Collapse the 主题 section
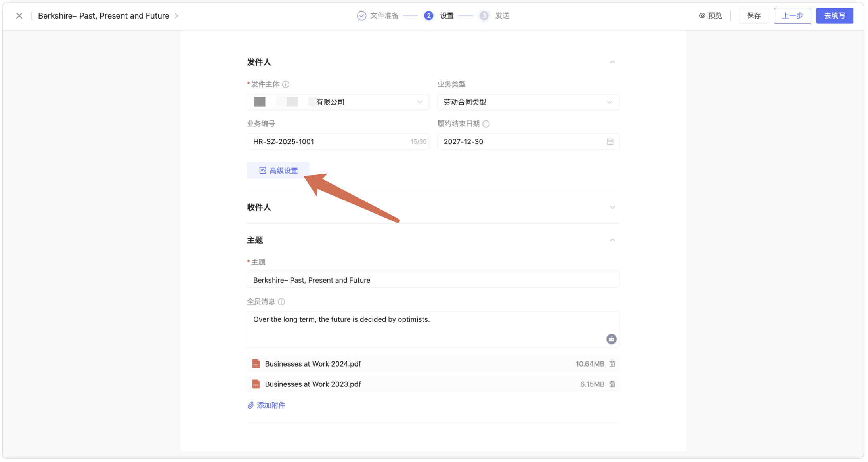 [612, 240]
